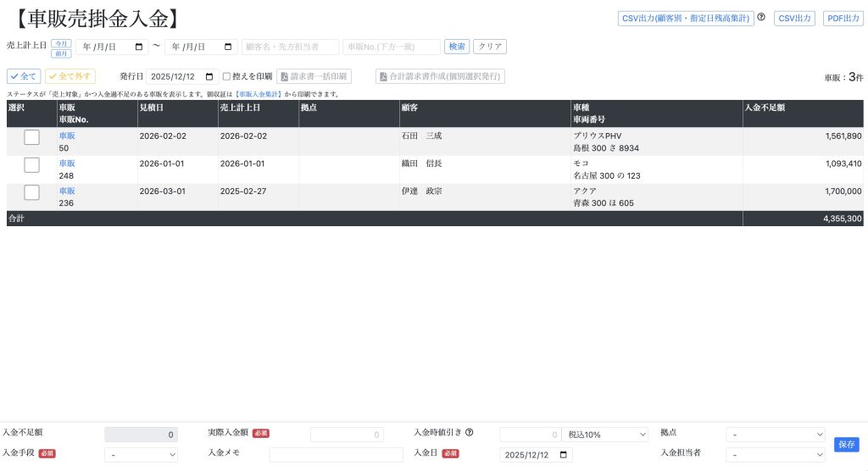Open calendar picker for 発行日 field
Screen dimensions: 868x471
point(209,76)
